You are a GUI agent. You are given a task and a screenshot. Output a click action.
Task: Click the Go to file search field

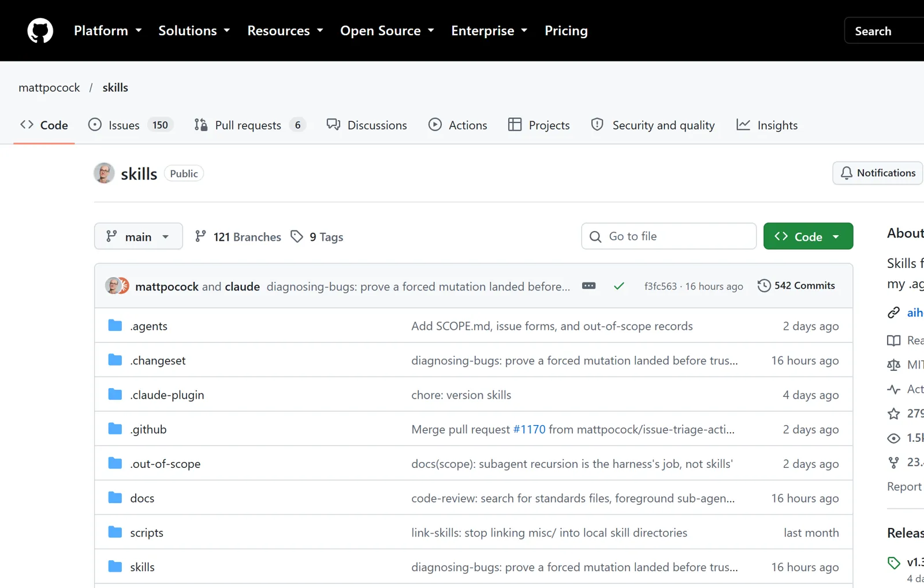pos(669,236)
